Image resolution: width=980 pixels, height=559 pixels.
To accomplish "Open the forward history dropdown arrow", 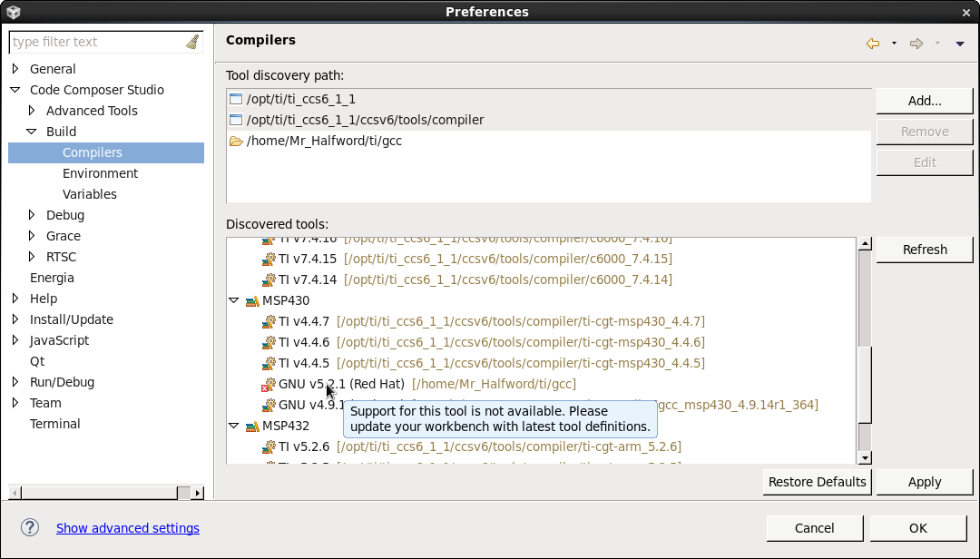I will pos(937,44).
